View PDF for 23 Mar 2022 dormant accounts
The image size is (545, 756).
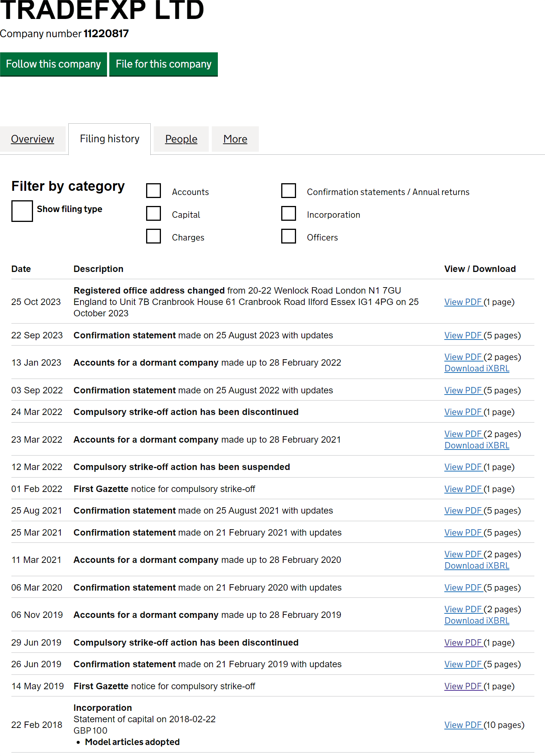(463, 434)
